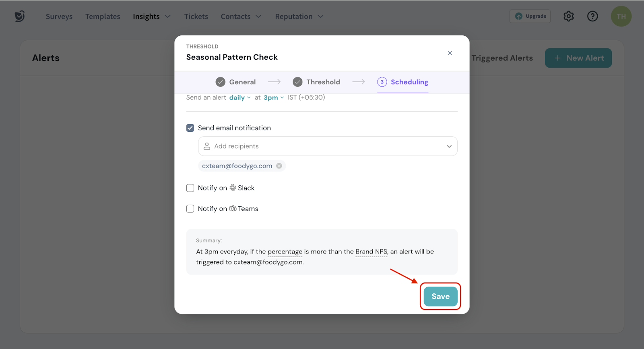The image size is (644, 349).
Task: Open the TH user avatar
Action: click(621, 17)
